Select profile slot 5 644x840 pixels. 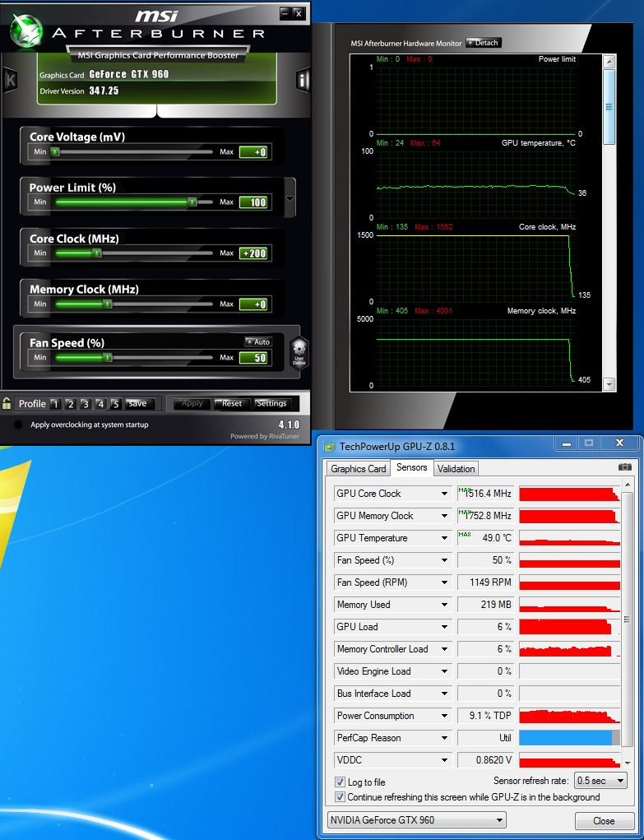click(x=115, y=404)
